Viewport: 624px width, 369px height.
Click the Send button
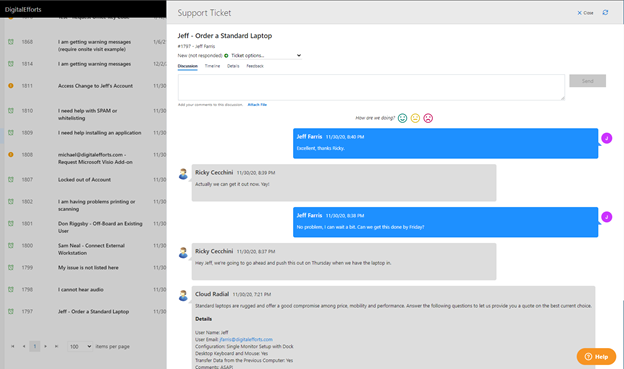[587, 81]
